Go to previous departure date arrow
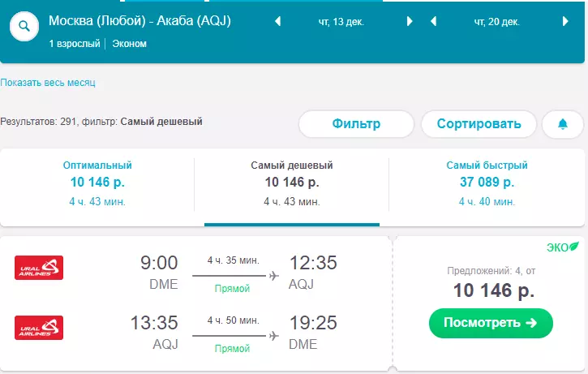This screenshot has height=374, width=588. [278, 21]
